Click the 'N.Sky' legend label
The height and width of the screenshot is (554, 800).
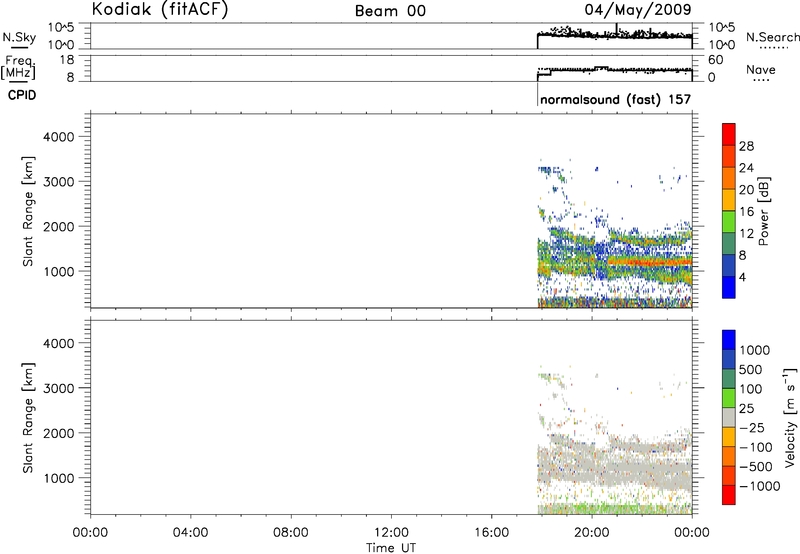tap(19, 37)
